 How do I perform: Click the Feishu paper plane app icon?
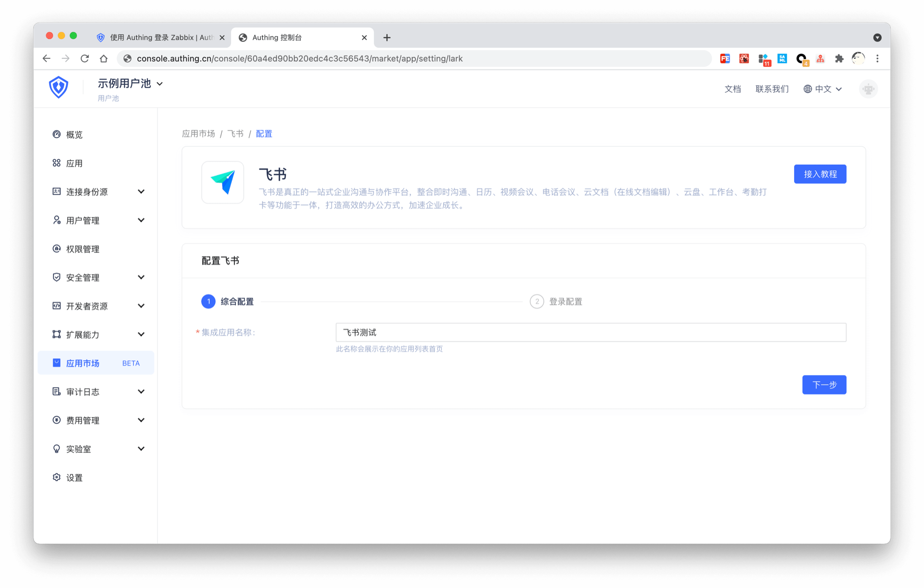click(x=223, y=183)
